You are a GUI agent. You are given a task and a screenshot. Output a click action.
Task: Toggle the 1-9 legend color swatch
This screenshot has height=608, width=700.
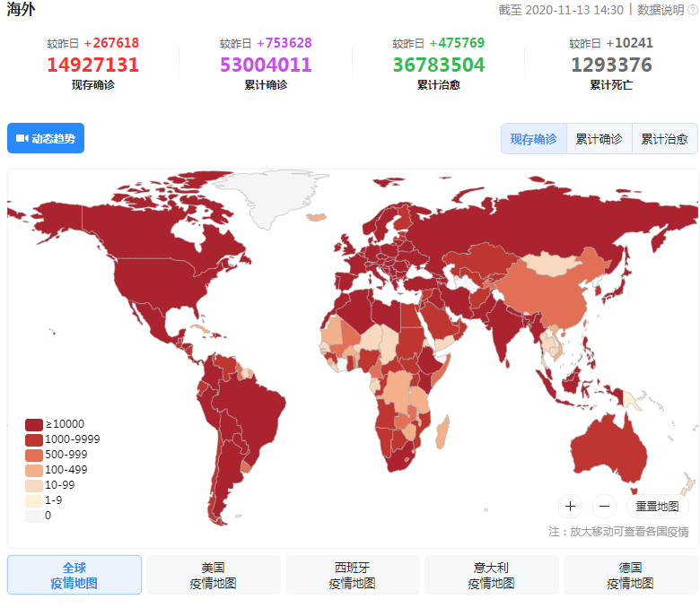(x=34, y=500)
